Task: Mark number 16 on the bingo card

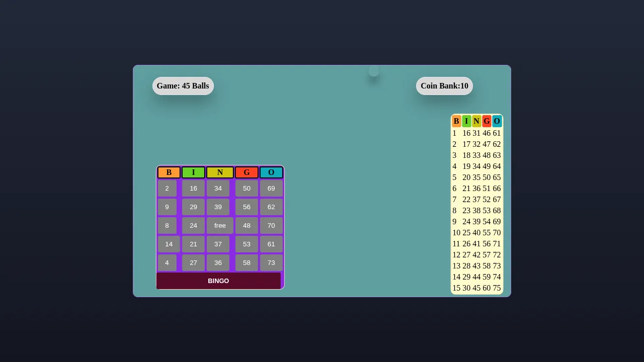Action: [193, 189]
